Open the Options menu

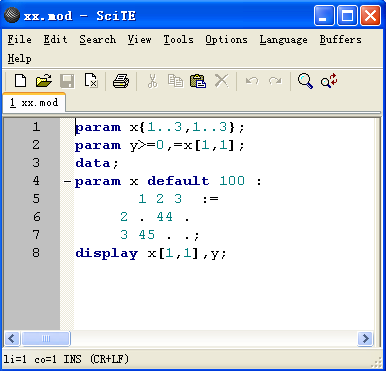226,39
